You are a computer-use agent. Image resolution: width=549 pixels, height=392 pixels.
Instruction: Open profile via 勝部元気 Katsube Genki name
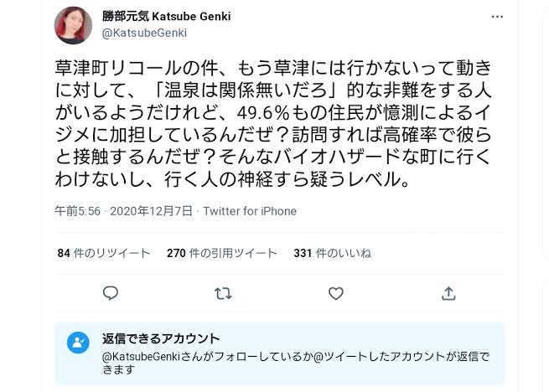click(x=165, y=17)
